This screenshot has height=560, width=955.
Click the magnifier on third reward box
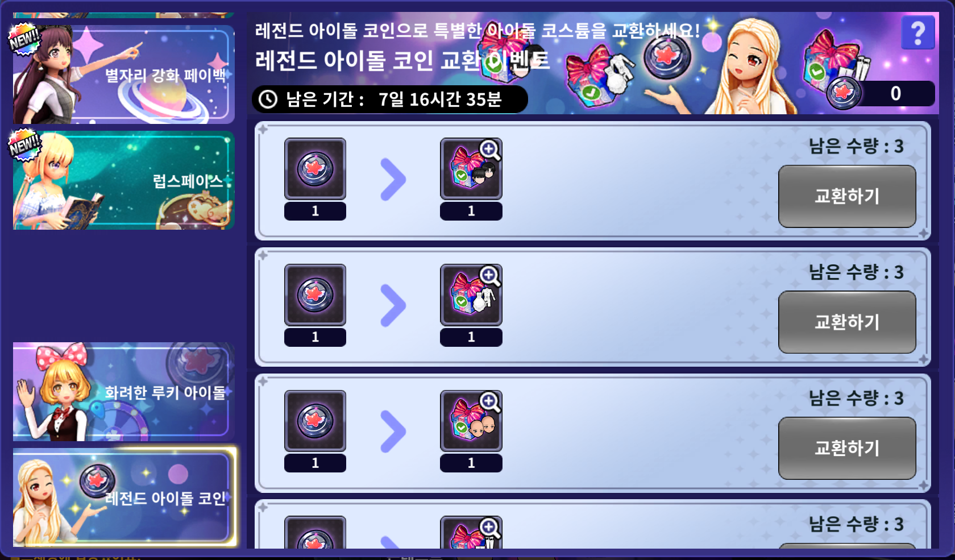pos(490,403)
